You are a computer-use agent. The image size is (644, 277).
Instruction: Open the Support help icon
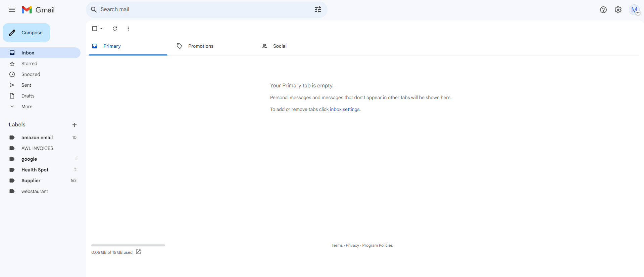(x=603, y=10)
